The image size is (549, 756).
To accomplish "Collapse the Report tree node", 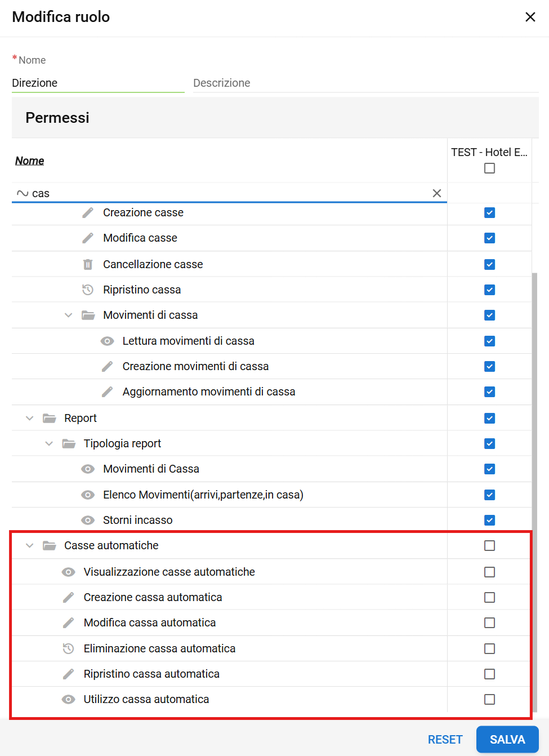I will [30, 418].
